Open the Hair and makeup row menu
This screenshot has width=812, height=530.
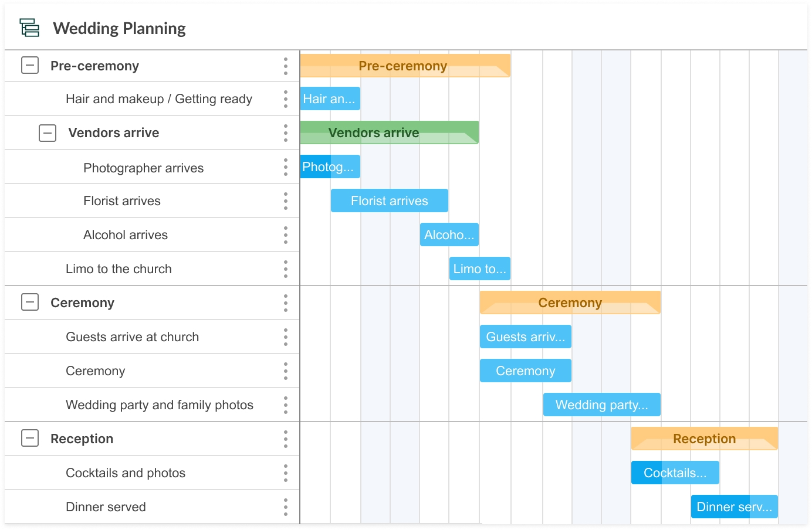pyautogui.click(x=286, y=98)
